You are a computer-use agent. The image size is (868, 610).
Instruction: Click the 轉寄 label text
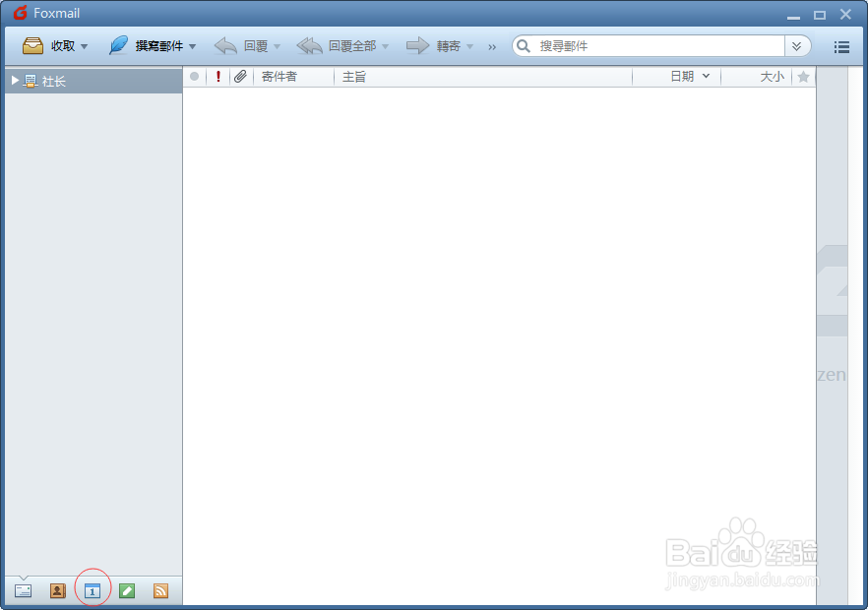(449, 46)
